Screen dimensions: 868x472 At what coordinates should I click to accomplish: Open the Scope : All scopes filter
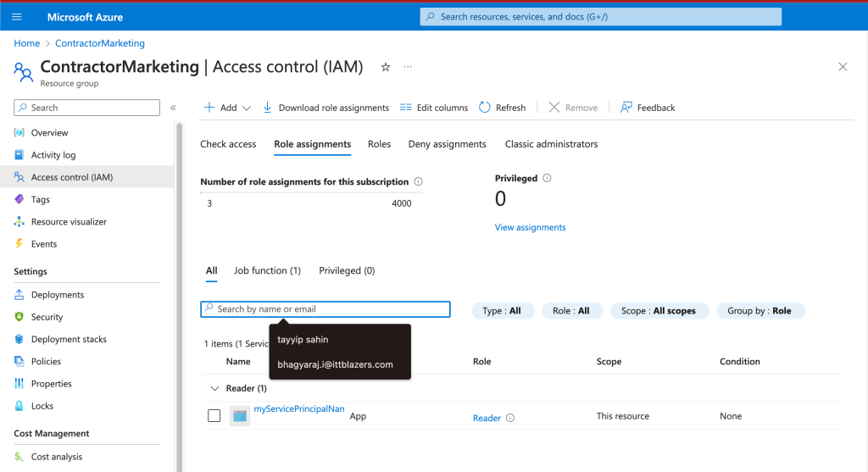[x=659, y=311]
